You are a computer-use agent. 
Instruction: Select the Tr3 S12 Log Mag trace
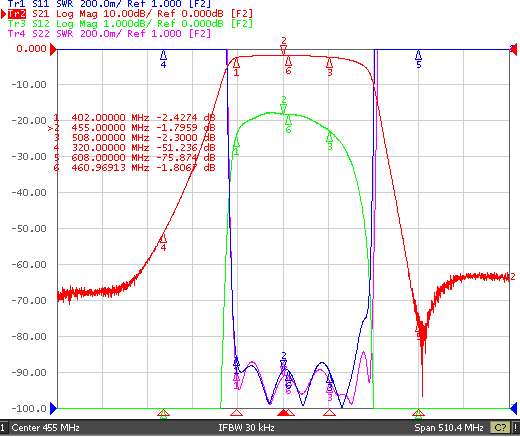130,24
